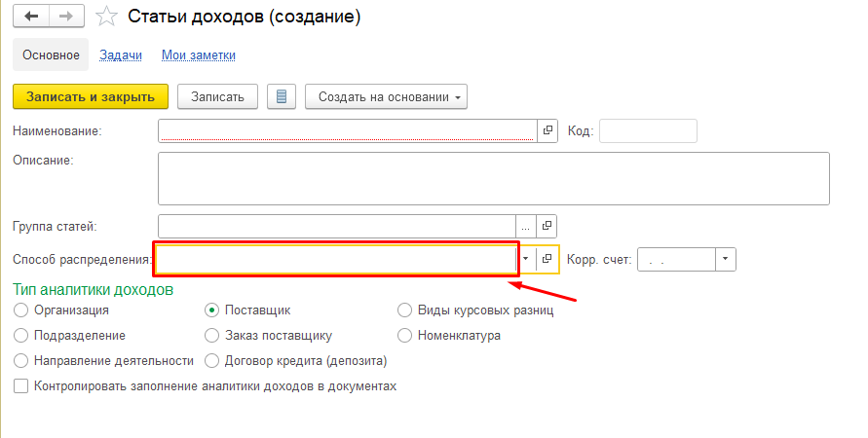The image size is (868, 438).
Task: Add form to favorites with star icon
Action: tap(106, 17)
